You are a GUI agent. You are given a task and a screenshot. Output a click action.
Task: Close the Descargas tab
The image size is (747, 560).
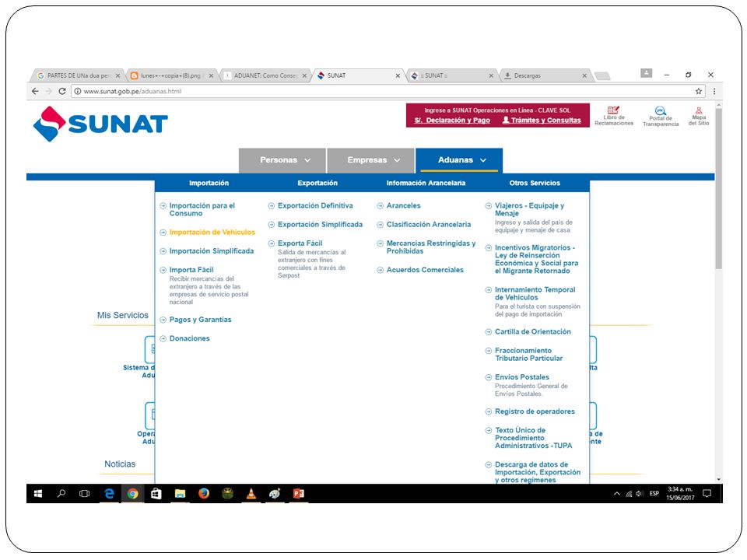pos(584,75)
